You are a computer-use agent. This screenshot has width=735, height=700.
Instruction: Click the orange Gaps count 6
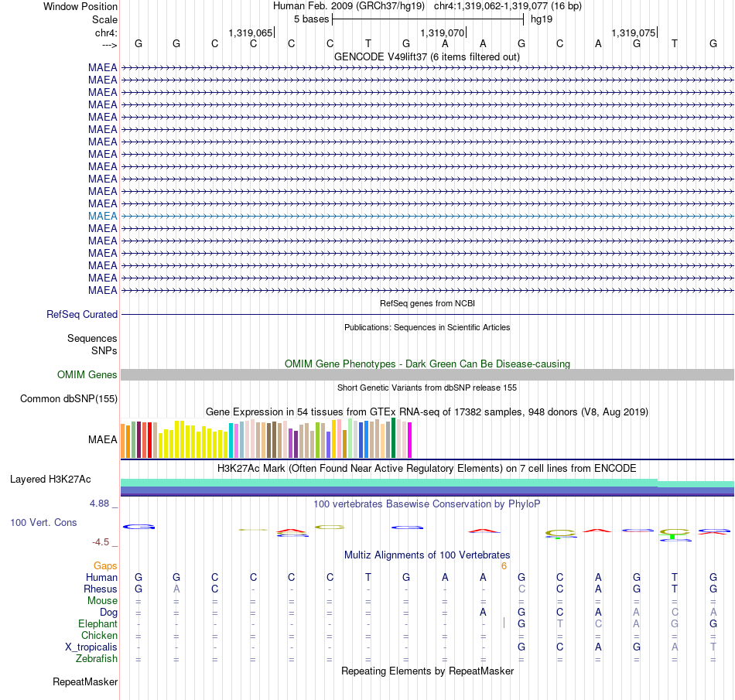[x=504, y=566]
